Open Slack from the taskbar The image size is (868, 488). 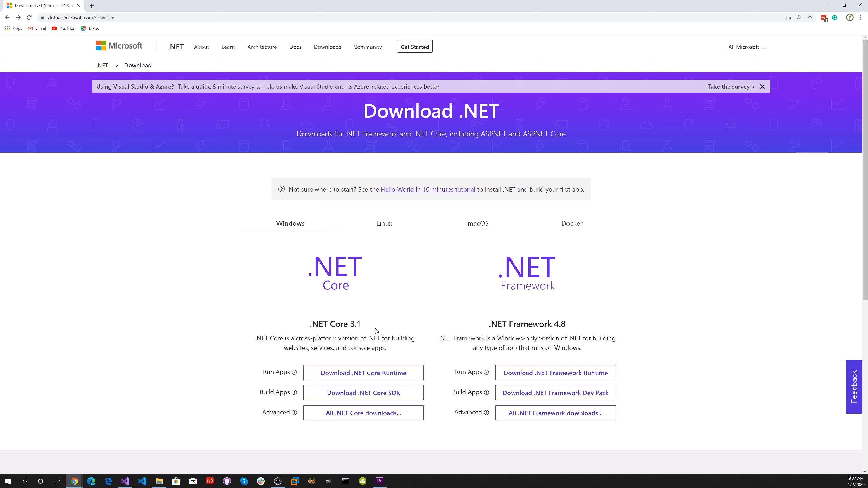click(x=261, y=481)
